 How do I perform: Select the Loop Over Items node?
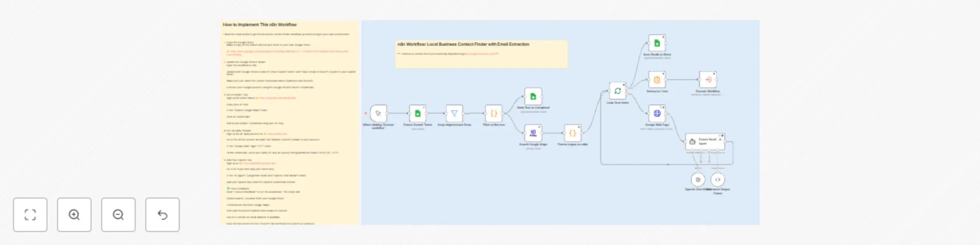point(617,91)
